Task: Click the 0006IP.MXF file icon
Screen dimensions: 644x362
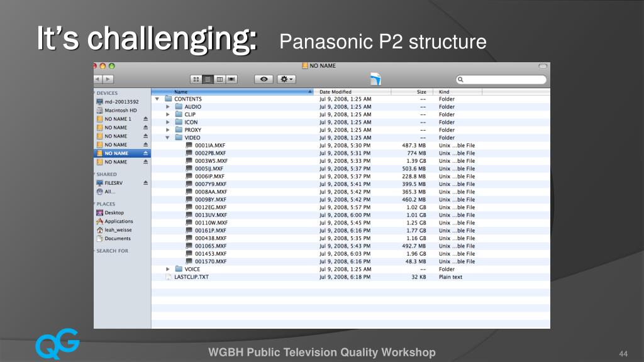Action: tap(189, 177)
